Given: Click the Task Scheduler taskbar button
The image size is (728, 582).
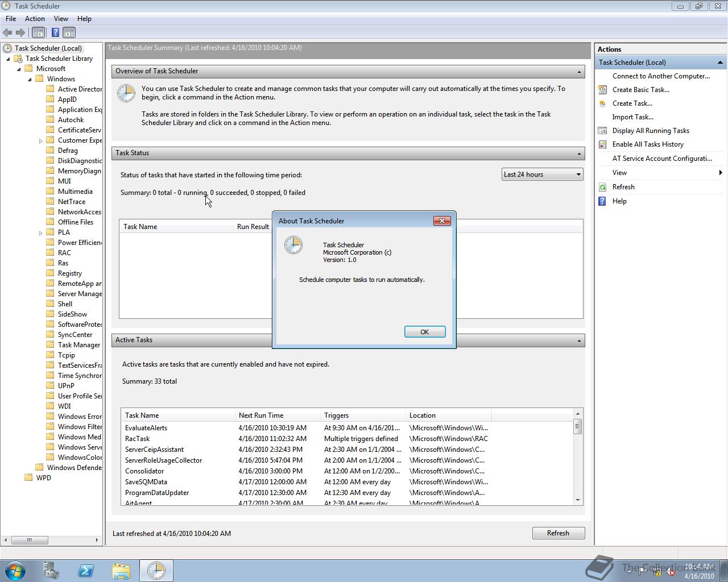Looking at the screenshot, I should (156, 570).
